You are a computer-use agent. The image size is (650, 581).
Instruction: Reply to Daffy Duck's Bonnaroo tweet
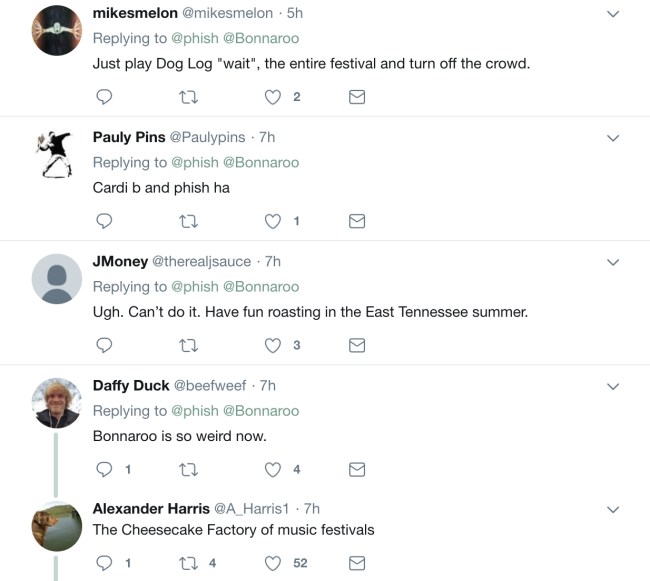(x=103, y=469)
